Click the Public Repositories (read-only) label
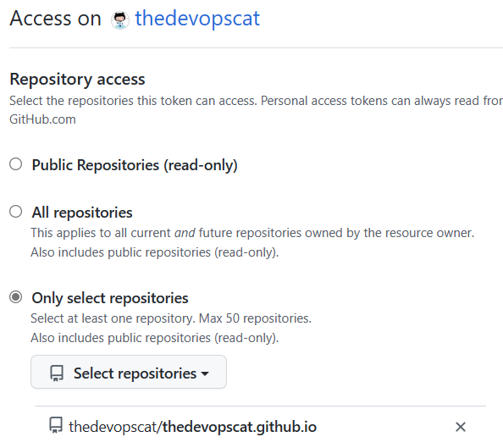This screenshot has width=503, height=448. (x=135, y=165)
